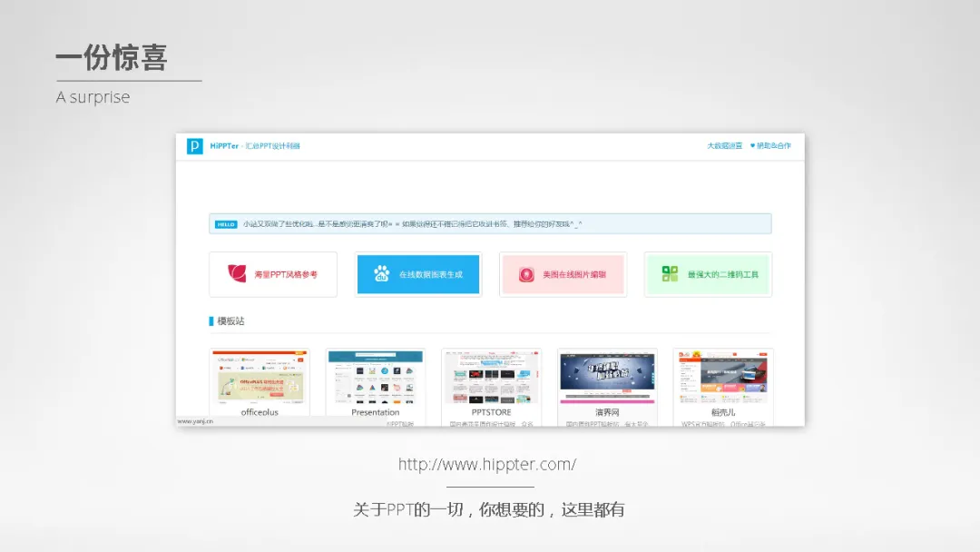
Task: Click the pink Meitu icon
Action: pyautogui.click(x=526, y=274)
